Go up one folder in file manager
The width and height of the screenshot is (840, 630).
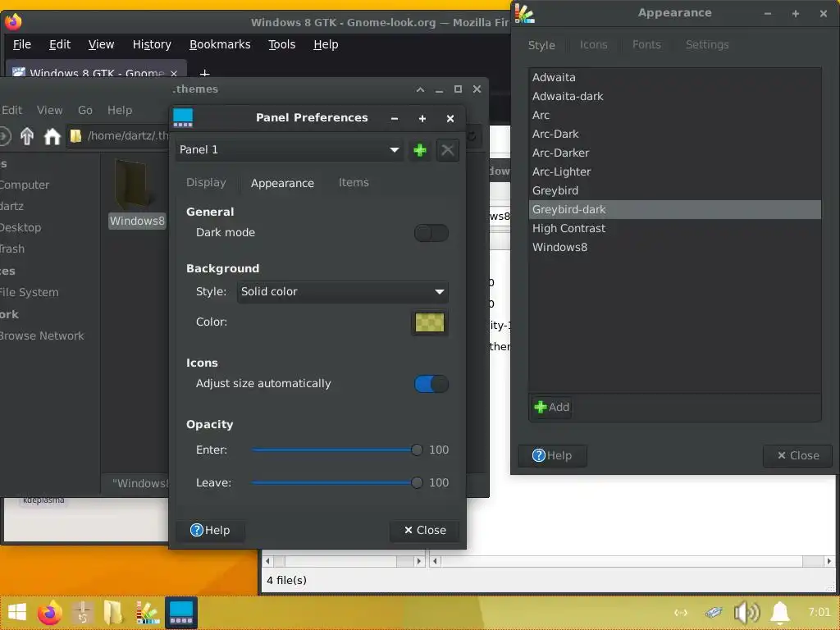tap(27, 137)
